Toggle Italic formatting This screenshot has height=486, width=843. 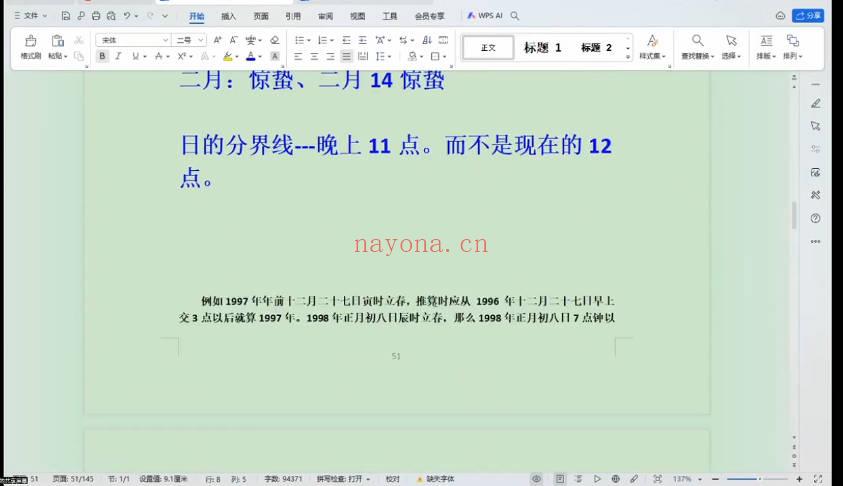coord(118,56)
